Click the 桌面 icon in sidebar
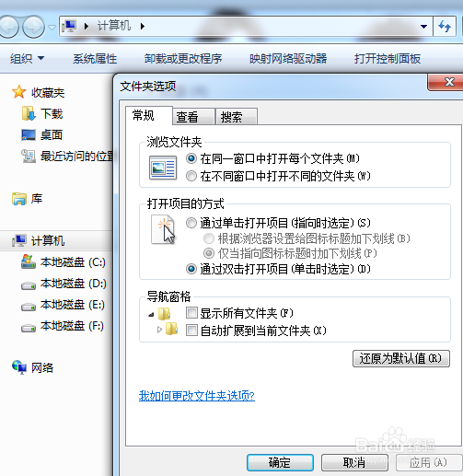 point(29,134)
